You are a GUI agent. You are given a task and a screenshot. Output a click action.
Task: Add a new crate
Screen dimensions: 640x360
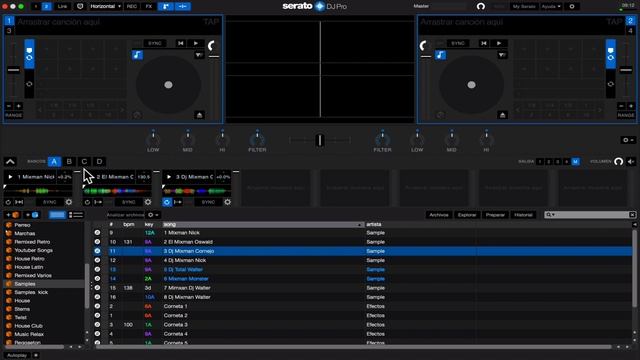point(12,215)
